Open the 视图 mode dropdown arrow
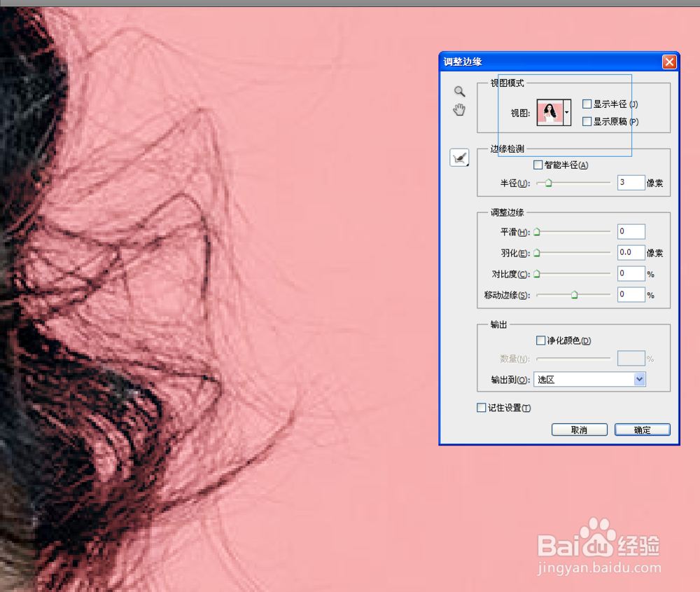700x592 pixels. pos(567,113)
